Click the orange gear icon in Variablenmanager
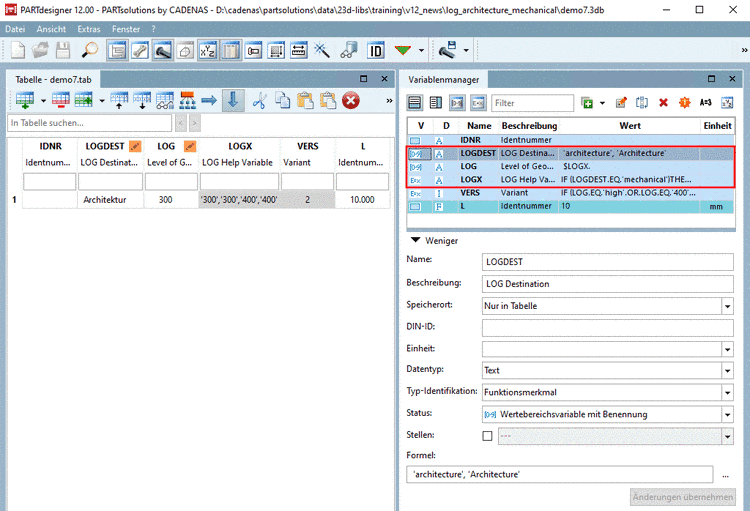The width and height of the screenshot is (750, 511). (x=684, y=102)
